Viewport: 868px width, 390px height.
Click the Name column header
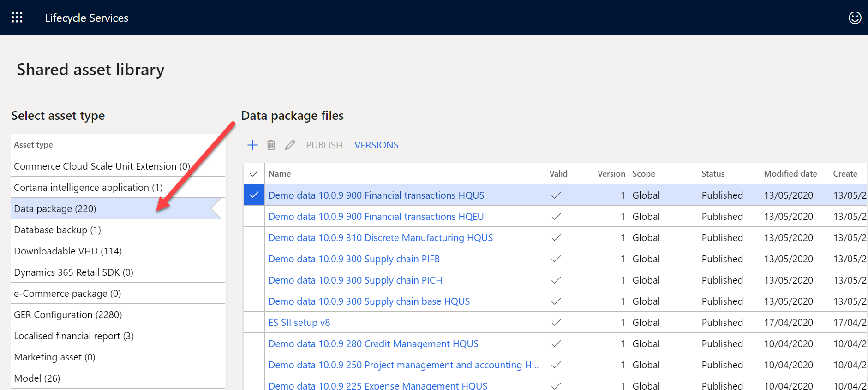coord(280,174)
